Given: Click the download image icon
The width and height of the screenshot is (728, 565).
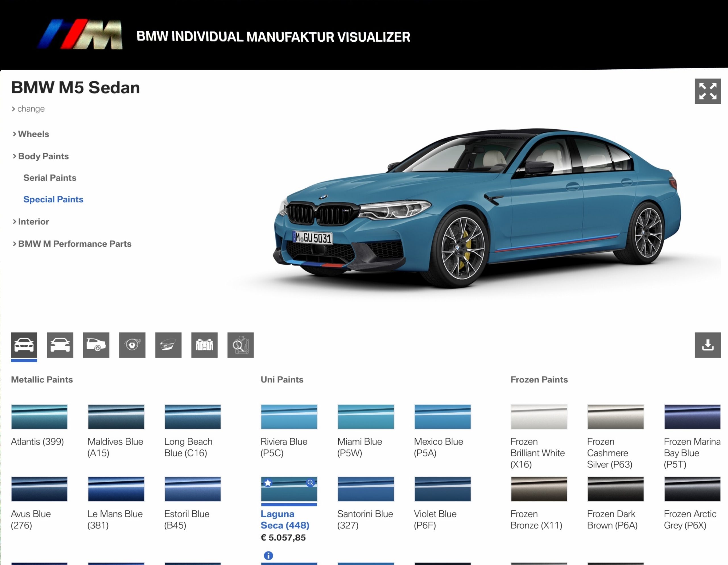Looking at the screenshot, I should coord(708,345).
